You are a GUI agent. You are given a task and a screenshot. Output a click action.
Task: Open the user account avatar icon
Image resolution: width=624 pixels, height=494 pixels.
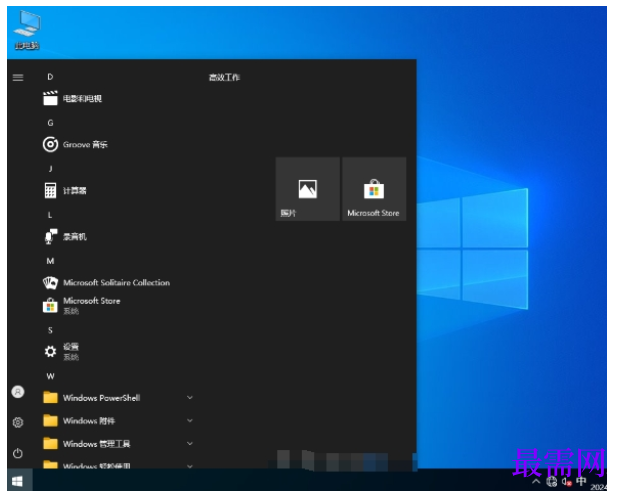coord(18,392)
